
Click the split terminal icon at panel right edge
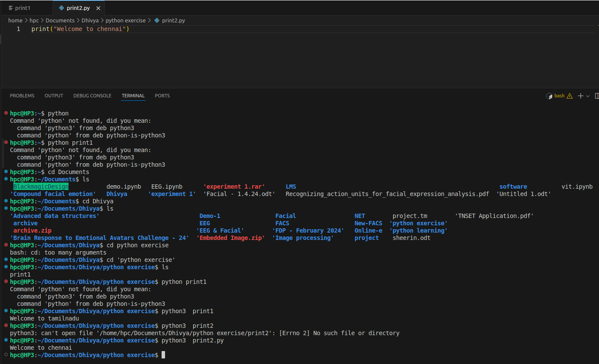coord(596,96)
